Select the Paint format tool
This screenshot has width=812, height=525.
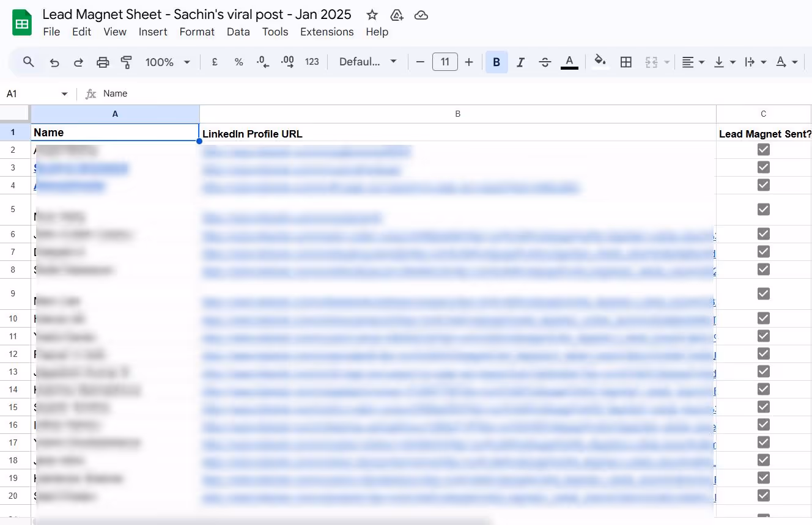pos(127,62)
